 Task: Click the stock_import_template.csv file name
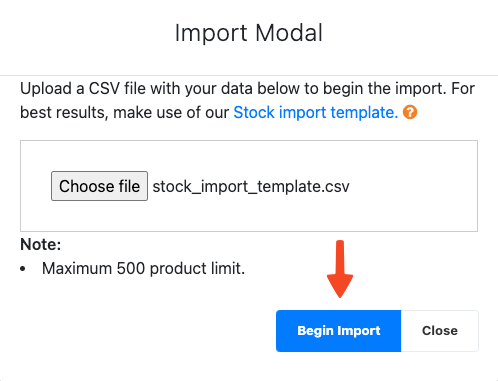pos(251,186)
